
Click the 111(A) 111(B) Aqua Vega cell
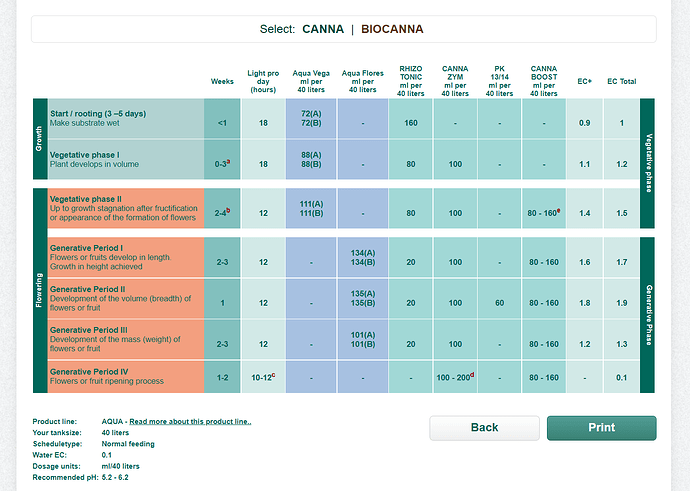311,209
